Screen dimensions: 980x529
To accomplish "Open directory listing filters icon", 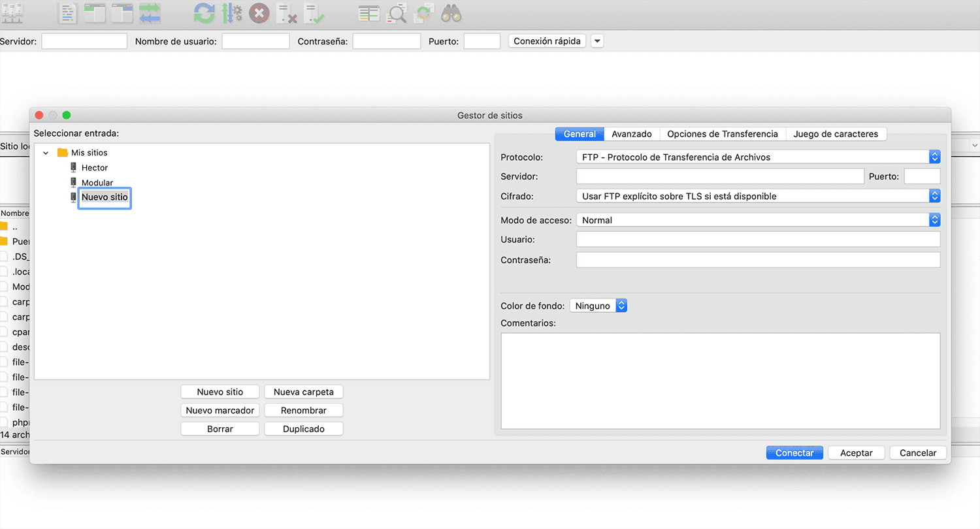I will tap(369, 13).
